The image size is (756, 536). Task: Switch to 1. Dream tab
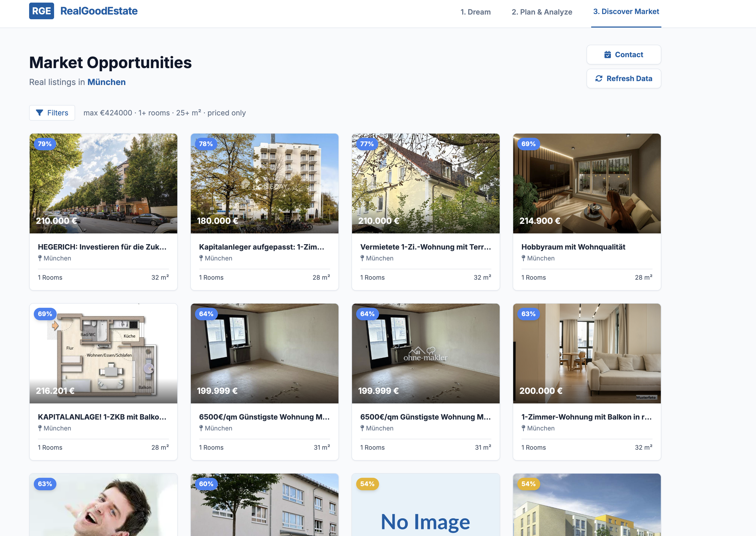pyautogui.click(x=475, y=12)
